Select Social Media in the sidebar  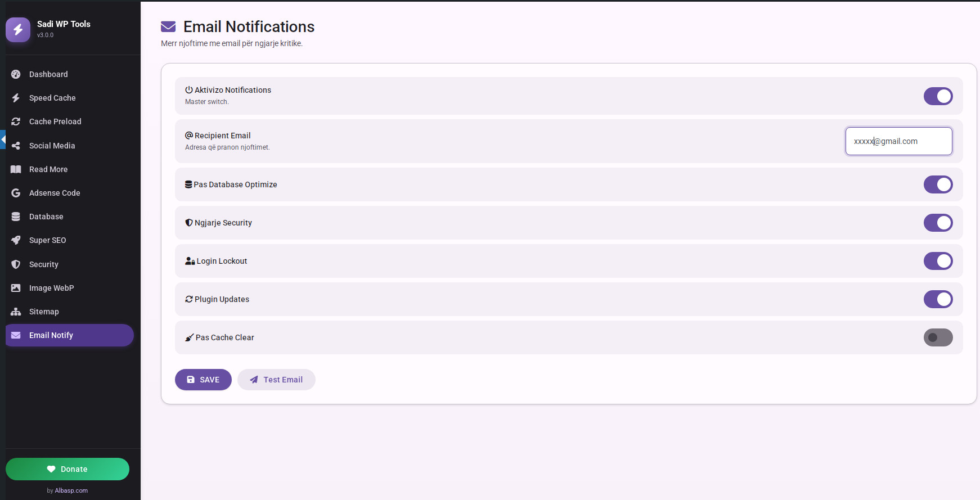pos(70,146)
